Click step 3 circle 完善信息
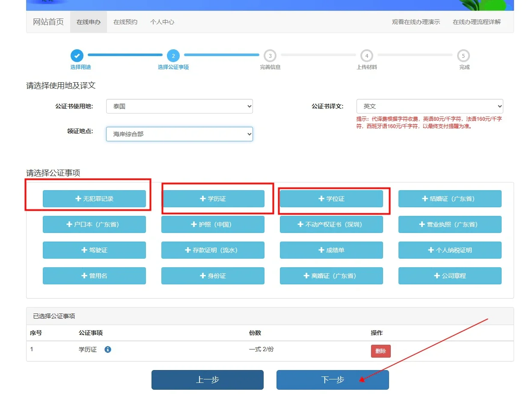Image resolution: width=532 pixels, height=415 pixels. tap(270, 56)
